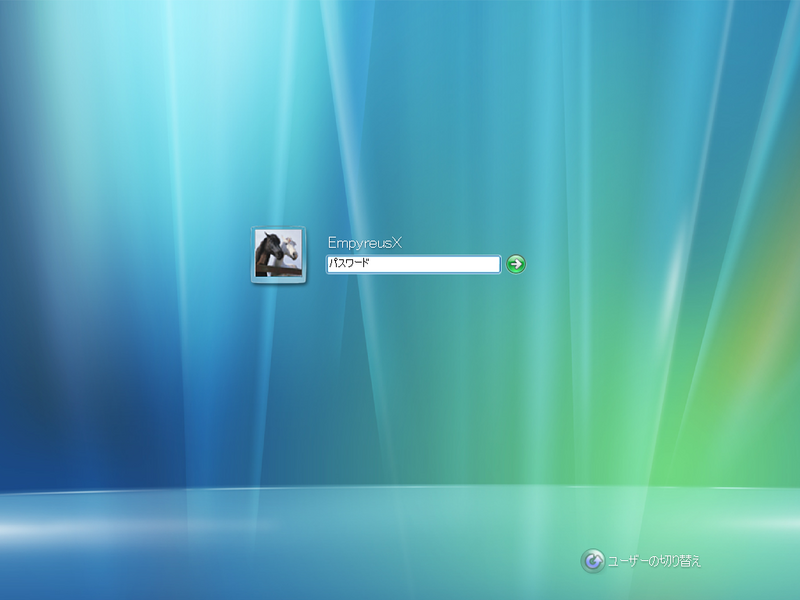Click the password input field
Screen dimensions: 800x600
click(x=413, y=264)
